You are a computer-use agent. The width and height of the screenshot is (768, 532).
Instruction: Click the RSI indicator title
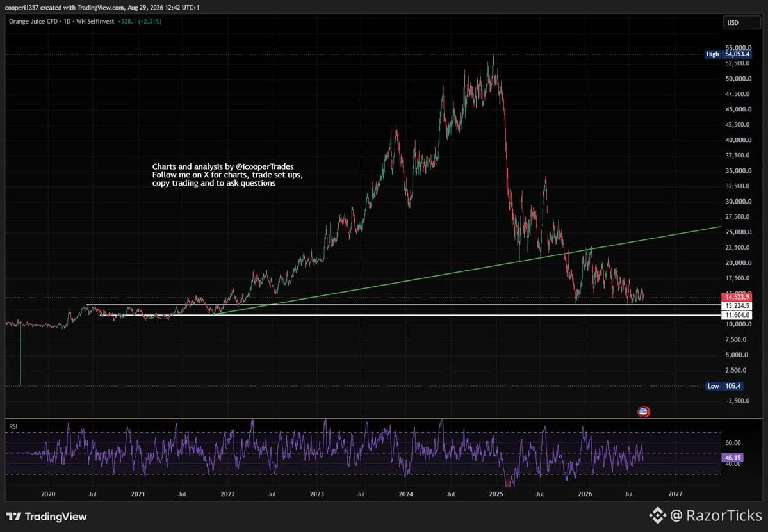click(13, 426)
